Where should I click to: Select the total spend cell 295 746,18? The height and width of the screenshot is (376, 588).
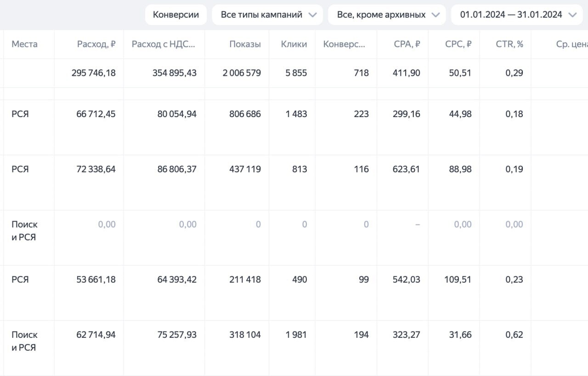(x=94, y=73)
